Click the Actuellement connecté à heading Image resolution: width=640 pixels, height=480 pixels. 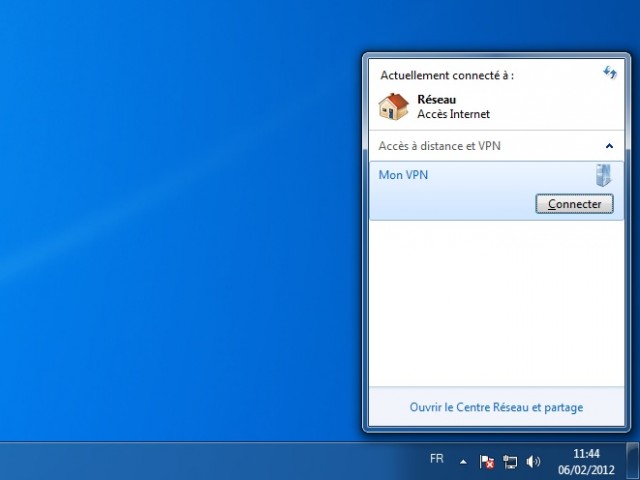pos(447,76)
